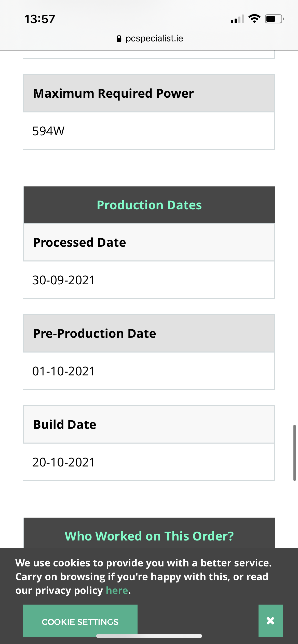
Task: Tap the Wi-Fi status icon
Action: [254, 19]
